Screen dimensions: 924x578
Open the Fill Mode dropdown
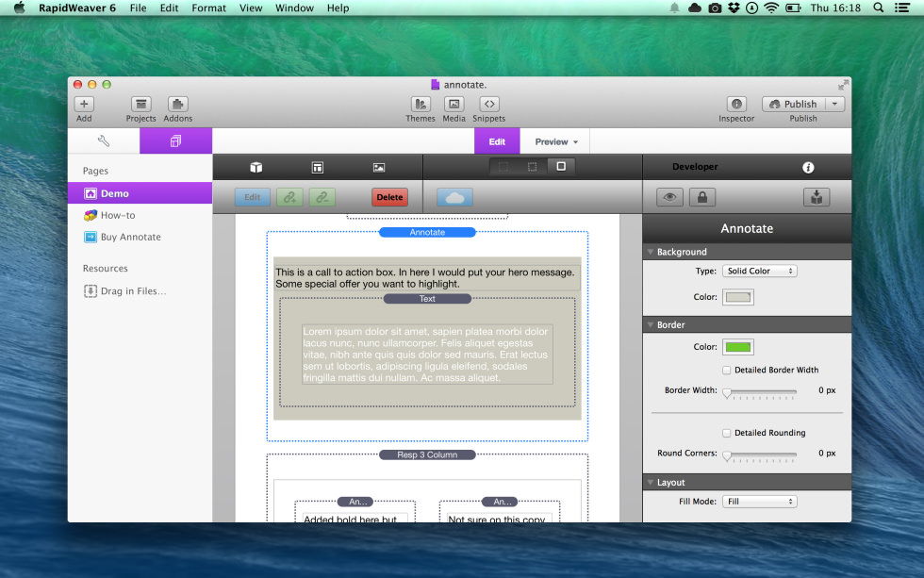(760, 502)
